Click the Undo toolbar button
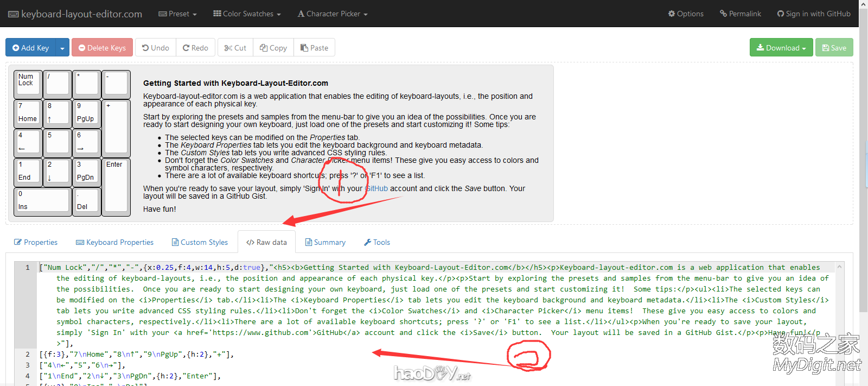The image size is (868, 386). [x=156, y=48]
